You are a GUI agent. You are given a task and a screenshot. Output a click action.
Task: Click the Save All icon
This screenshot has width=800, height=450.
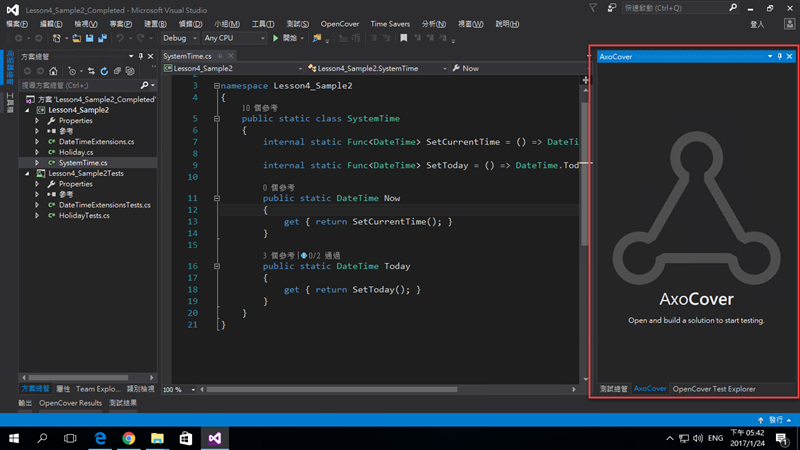click(103, 38)
